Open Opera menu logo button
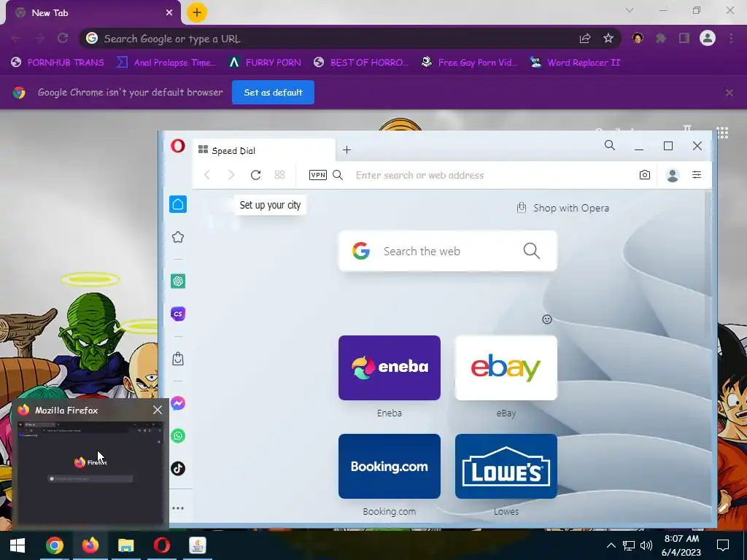 click(x=178, y=146)
